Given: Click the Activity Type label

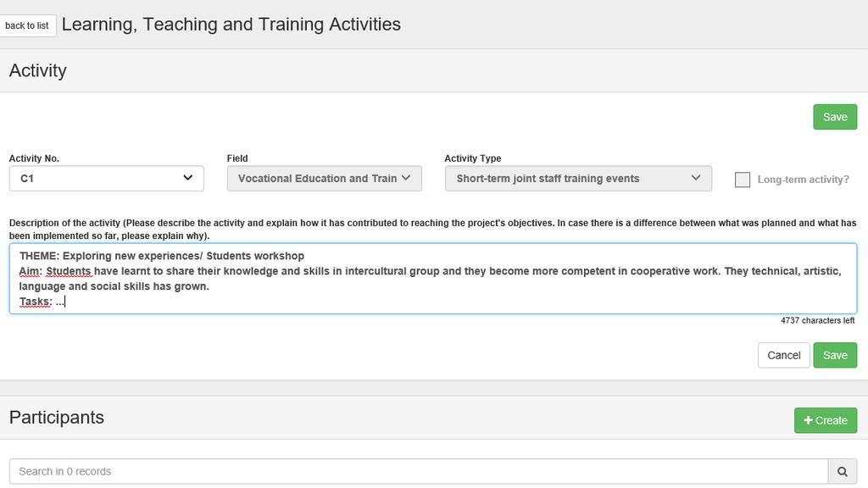Looking at the screenshot, I should tap(473, 158).
